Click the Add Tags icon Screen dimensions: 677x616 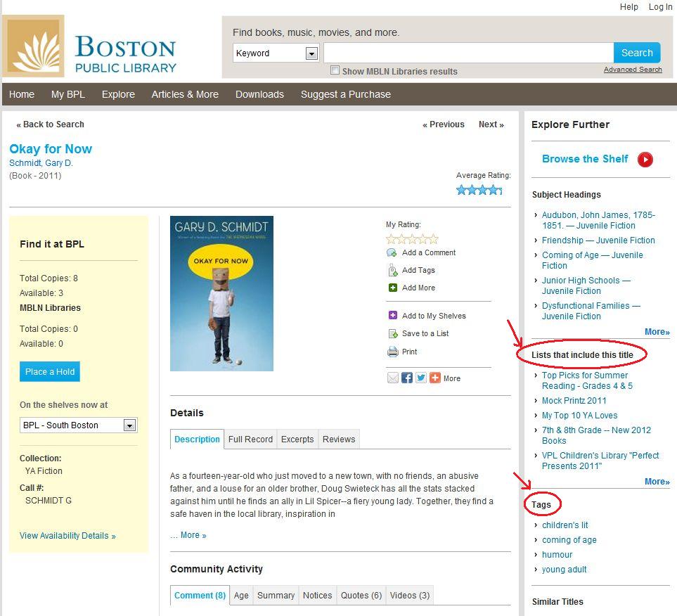tap(392, 271)
